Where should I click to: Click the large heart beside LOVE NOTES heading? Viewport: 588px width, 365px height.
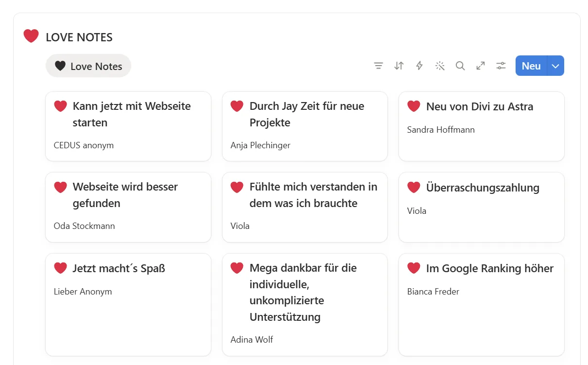coord(31,36)
